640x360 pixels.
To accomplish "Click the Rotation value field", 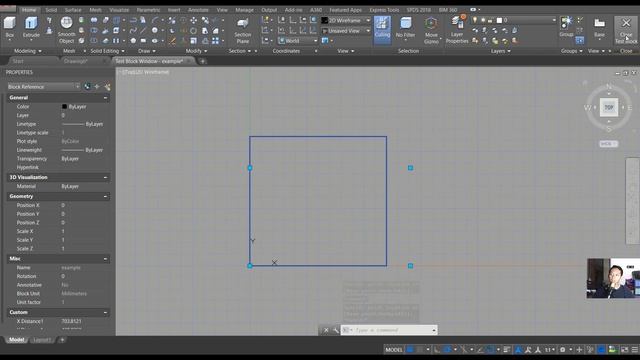I will click(x=85, y=276).
